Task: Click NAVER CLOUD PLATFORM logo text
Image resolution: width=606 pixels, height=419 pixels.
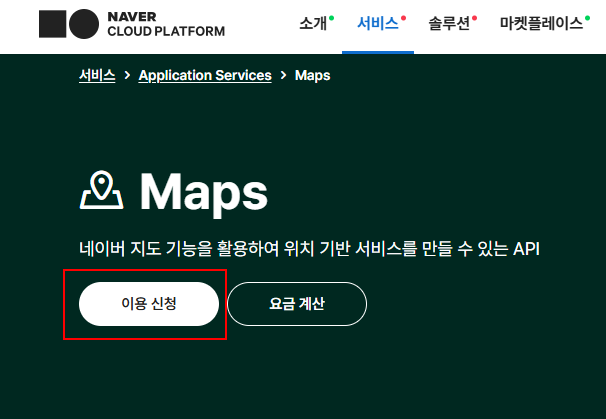Action: pos(166,24)
